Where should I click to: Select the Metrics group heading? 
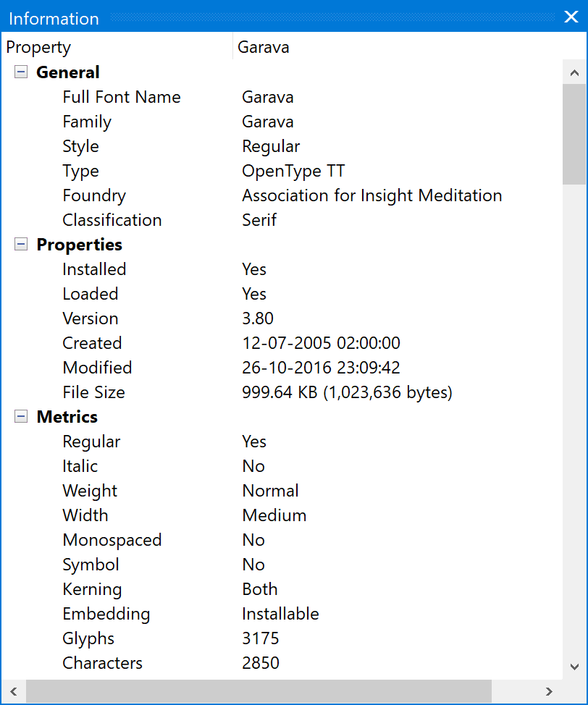click(x=67, y=417)
